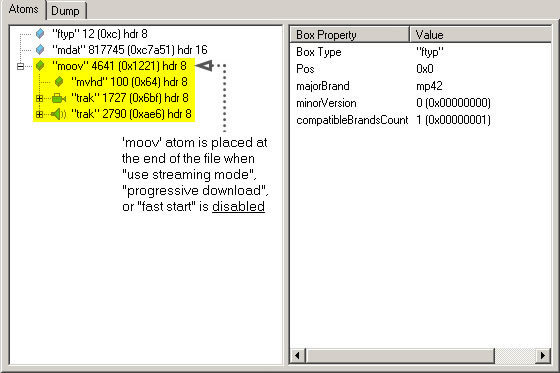Click the Box Property column header
This screenshot has height=373, width=560.
(x=350, y=35)
